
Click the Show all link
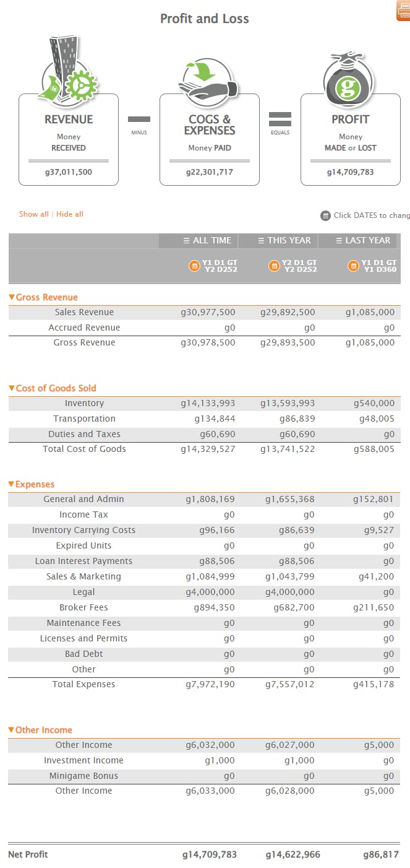click(x=33, y=214)
